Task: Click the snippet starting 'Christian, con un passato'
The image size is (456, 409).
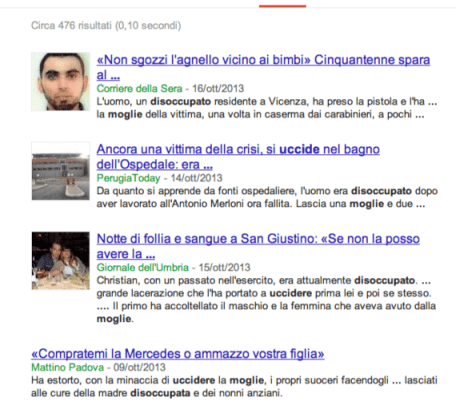Action: (266, 300)
